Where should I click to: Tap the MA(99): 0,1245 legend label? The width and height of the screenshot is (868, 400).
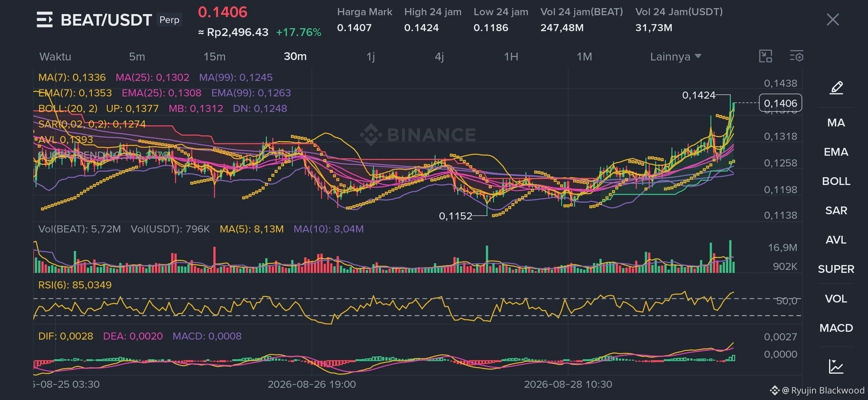[x=236, y=77]
